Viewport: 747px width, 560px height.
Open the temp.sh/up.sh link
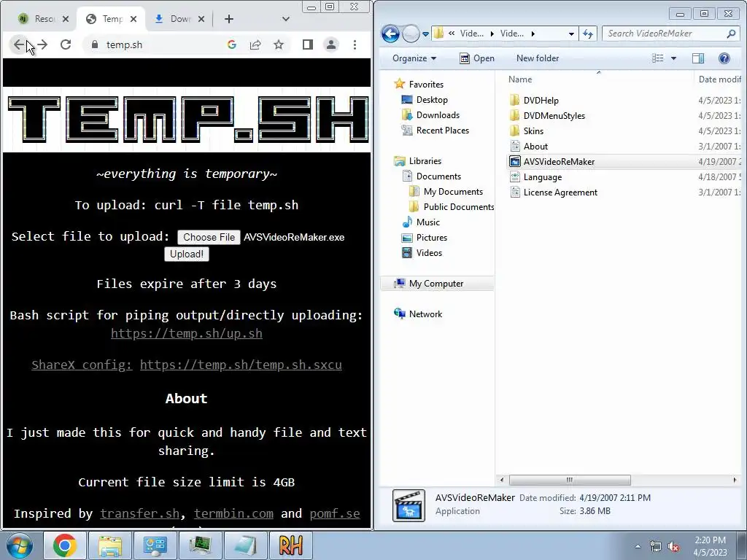tap(187, 333)
